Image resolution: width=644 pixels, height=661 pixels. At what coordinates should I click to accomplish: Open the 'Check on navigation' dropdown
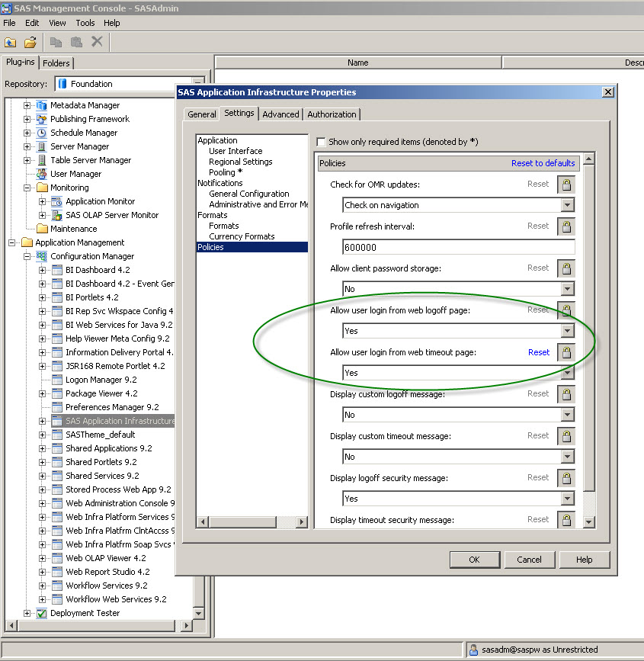click(566, 205)
